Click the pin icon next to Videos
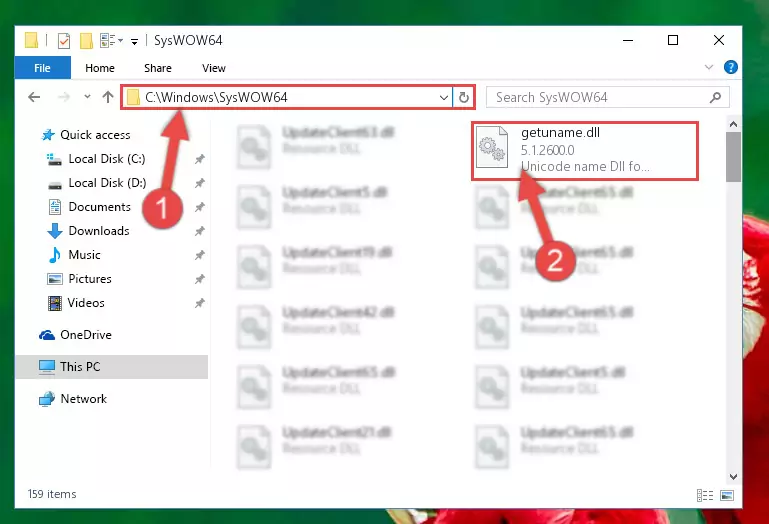The width and height of the screenshot is (769, 524). (200, 303)
